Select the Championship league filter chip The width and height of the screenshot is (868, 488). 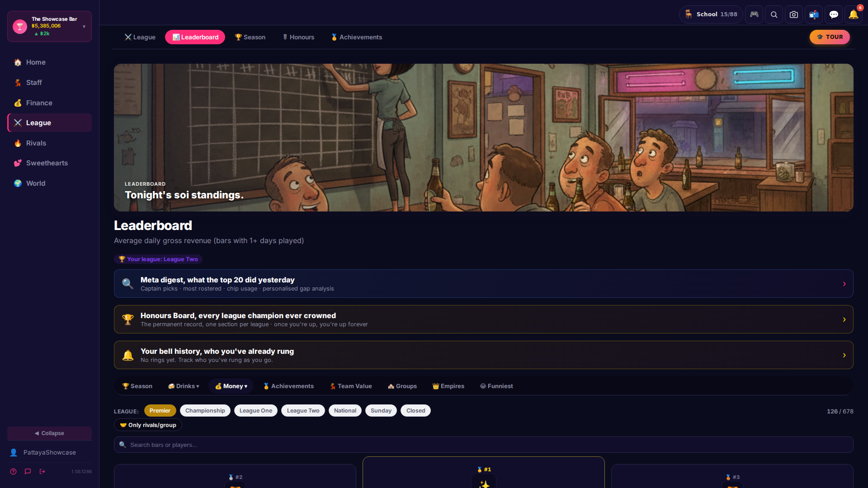coord(205,410)
